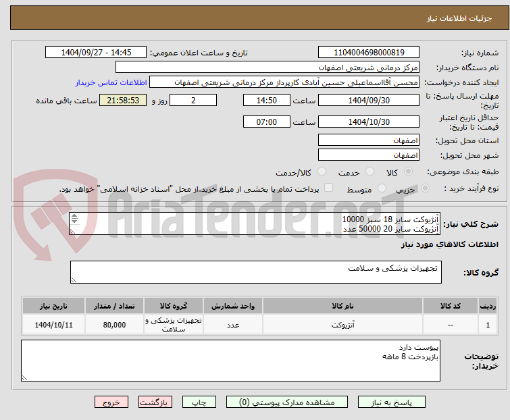The image size is (510, 420).
Task: Click the توضیحات خریدار text area
Action: [230, 361]
